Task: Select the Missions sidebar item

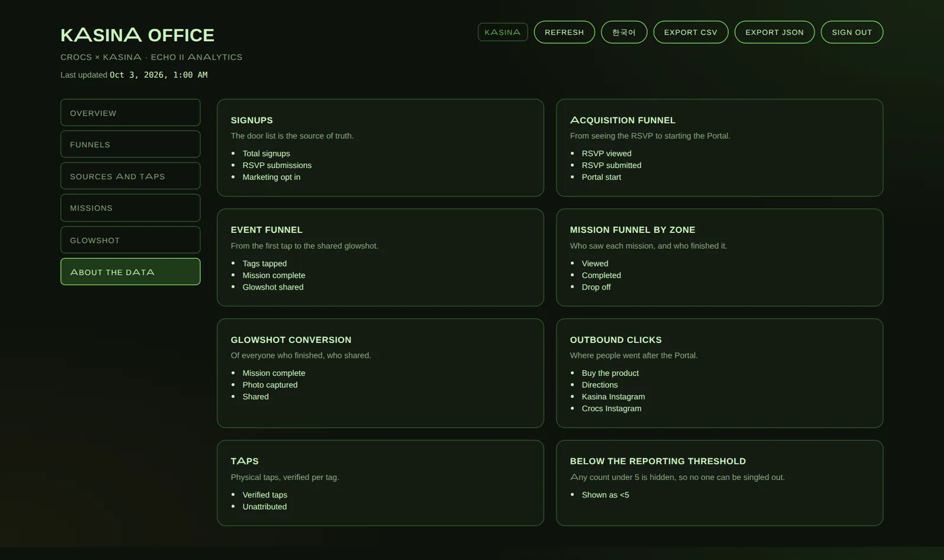Action: pyautogui.click(x=130, y=208)
